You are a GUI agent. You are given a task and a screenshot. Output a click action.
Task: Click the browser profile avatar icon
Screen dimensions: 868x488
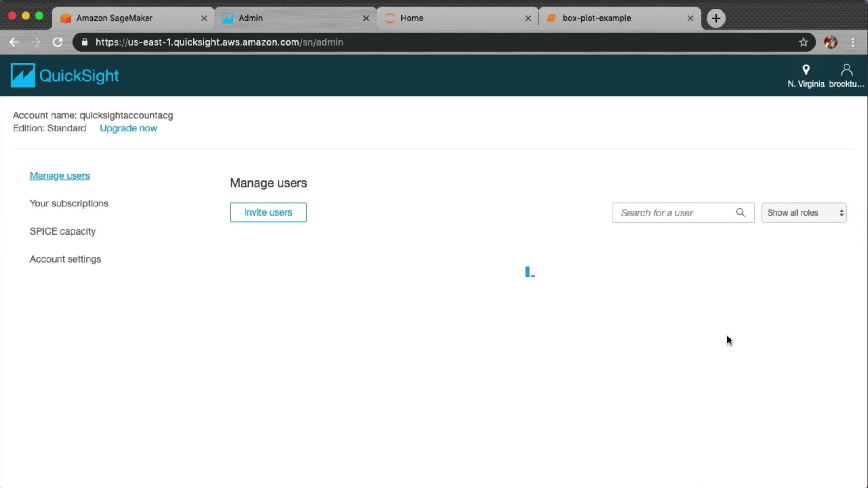pyautogui.click(x=830, y=42)
